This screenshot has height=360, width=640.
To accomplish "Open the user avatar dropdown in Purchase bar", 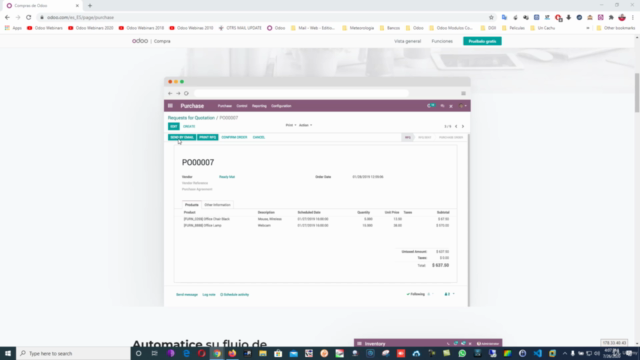I will (463, 106).
